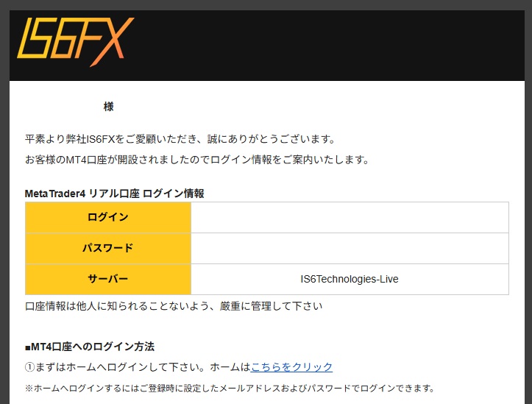Click the note starting ※ホームへログインするには

pos(230,388)
